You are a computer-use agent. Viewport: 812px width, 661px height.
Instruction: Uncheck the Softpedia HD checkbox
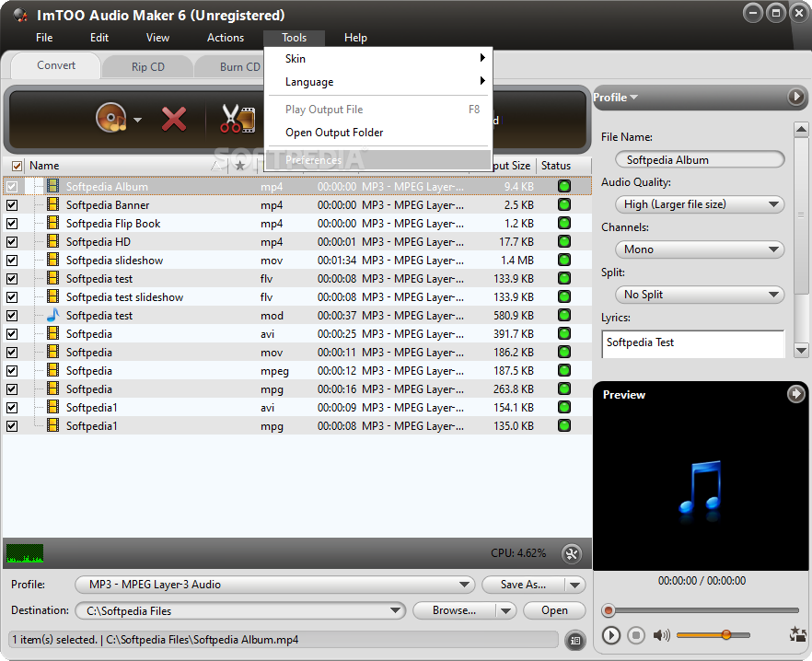[x=12, y=242]
